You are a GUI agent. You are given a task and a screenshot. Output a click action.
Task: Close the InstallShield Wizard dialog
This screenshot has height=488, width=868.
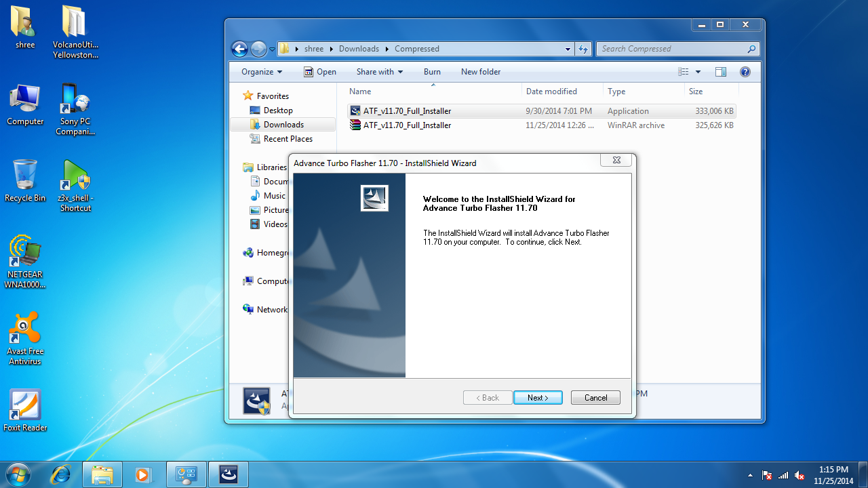[616, 161]
